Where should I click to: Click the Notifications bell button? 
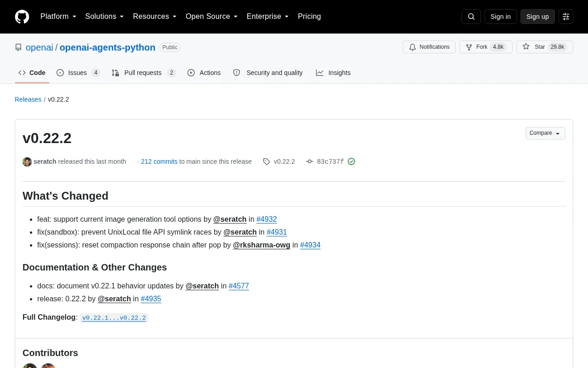[429, 47]
